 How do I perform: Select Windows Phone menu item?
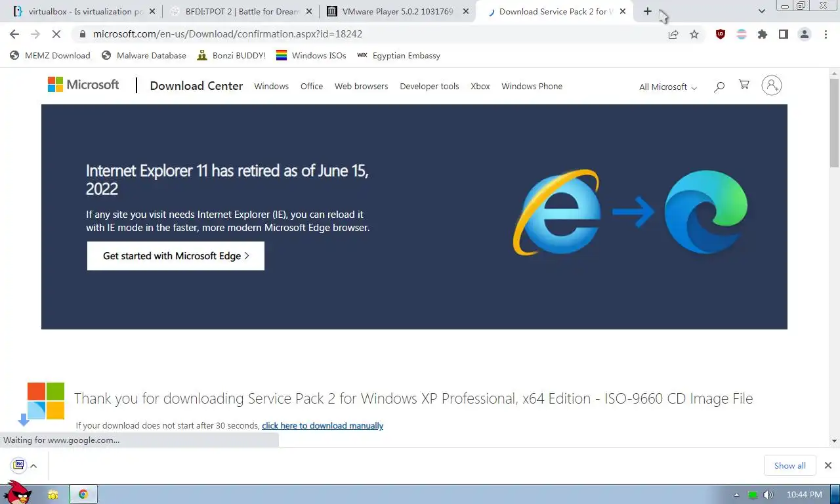[532, 86]
